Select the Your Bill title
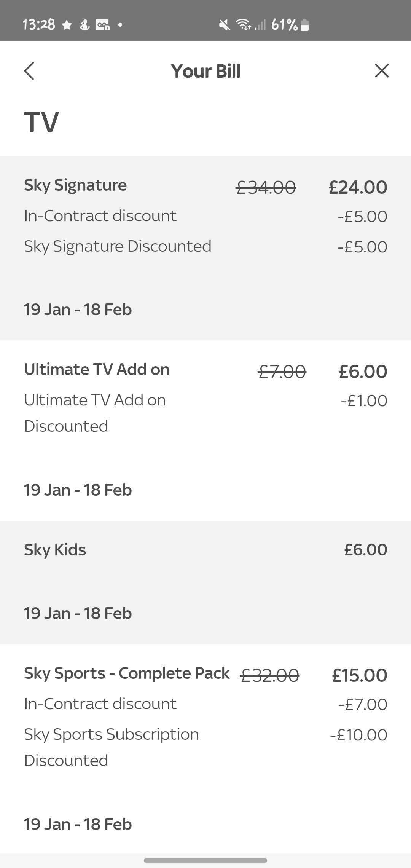This screenshot has height=868, width=411. click(x=205, y=71)
